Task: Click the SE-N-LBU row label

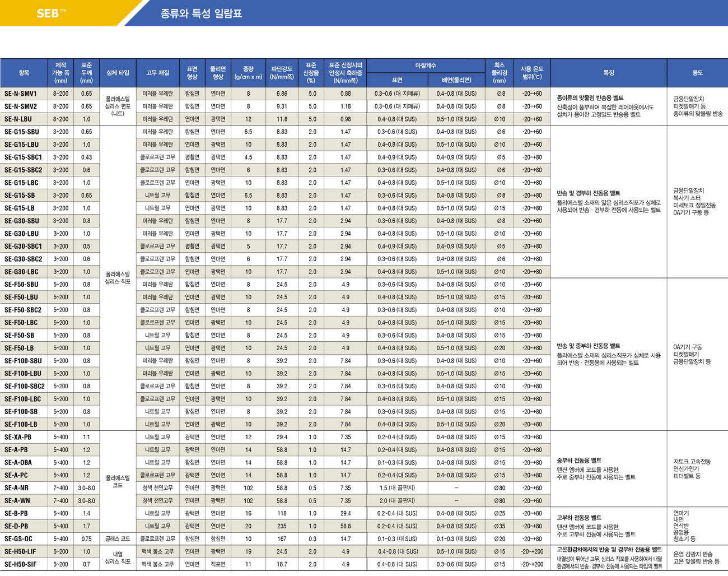Action: (x=18, y=119)
